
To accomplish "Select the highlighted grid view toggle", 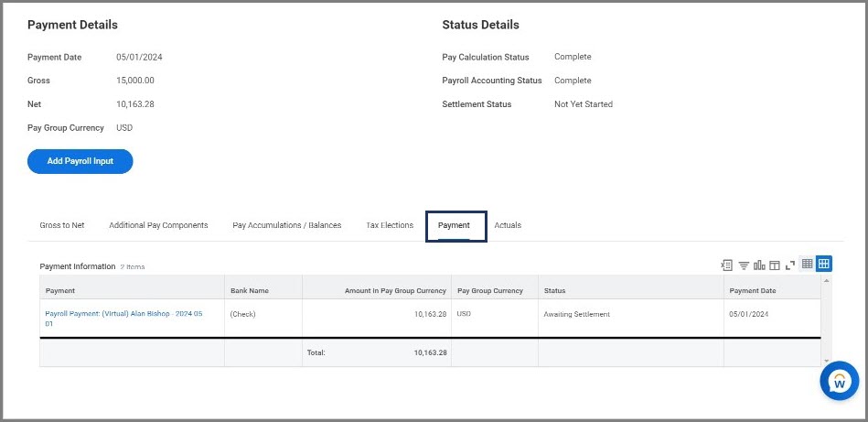I will (x=823, y=265).
